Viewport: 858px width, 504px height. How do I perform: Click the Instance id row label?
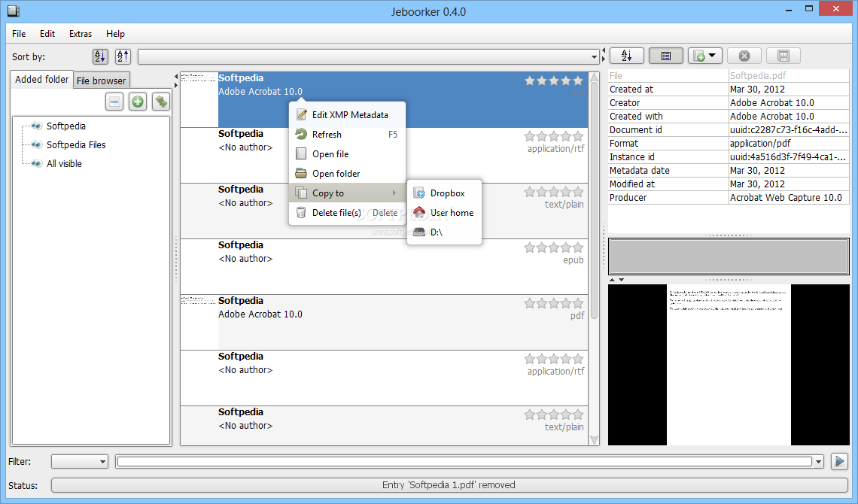click(x=668, y=157)
